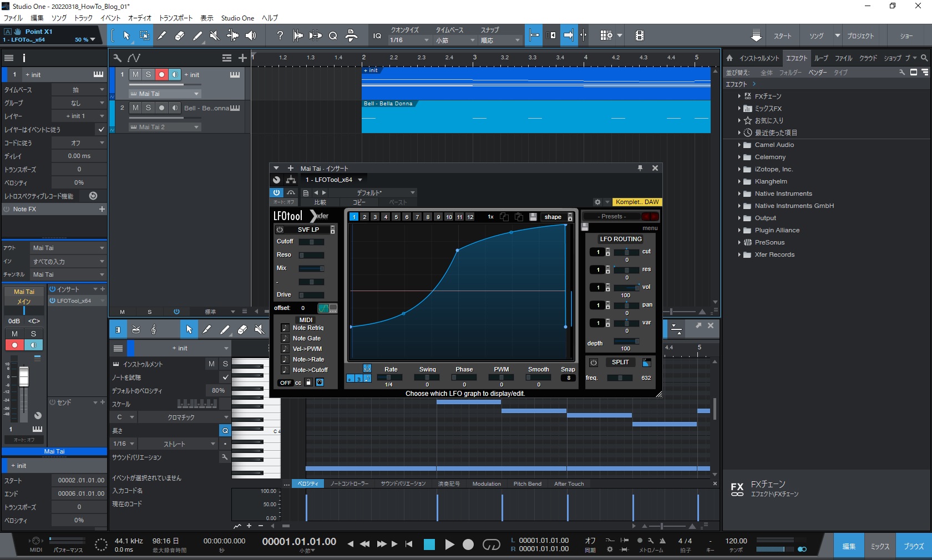This screenshot has height=560, width=932.
Task: Click the play button in transport
Action: point(450,544)
